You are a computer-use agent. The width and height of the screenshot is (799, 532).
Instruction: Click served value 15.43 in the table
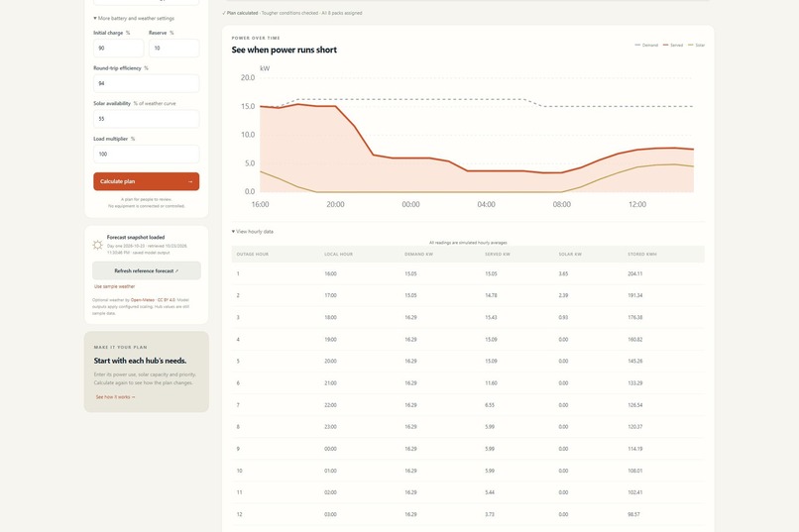click(x=491, y=318)
